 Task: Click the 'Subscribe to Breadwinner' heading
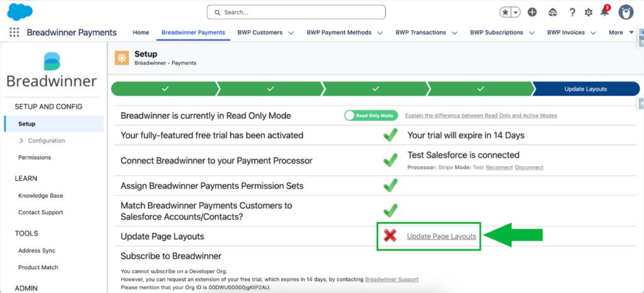pyautogui.click(x=171, y=256)
